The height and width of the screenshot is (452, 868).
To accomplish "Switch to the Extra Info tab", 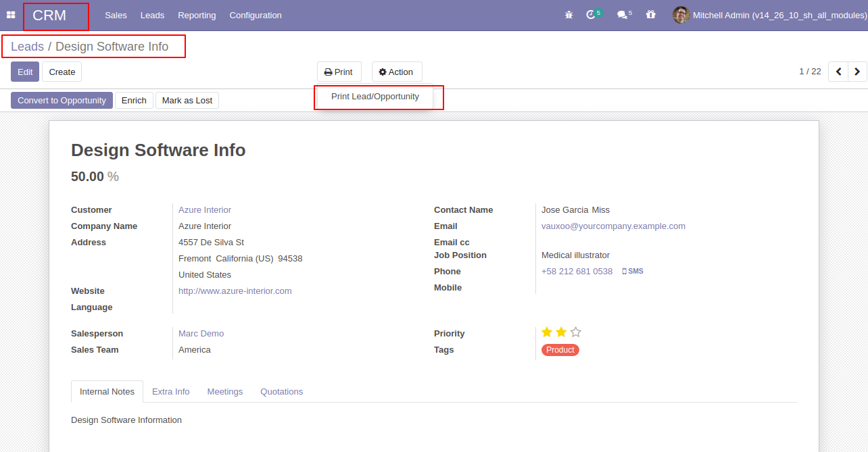I will click(x=170, y=391).
